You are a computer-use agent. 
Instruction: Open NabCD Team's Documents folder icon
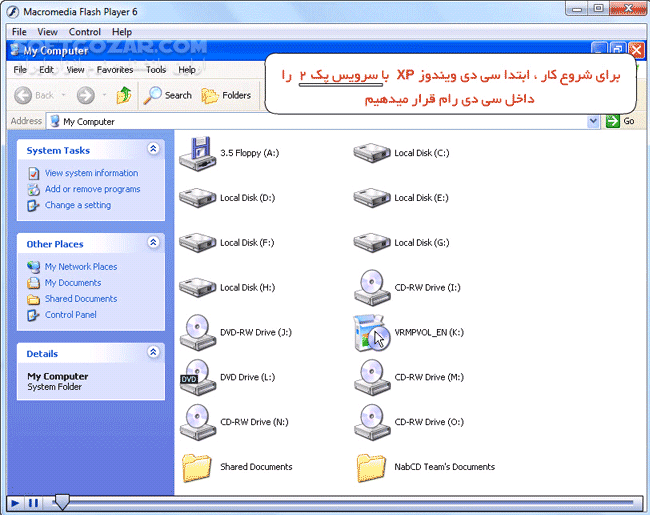coord(371,468)
